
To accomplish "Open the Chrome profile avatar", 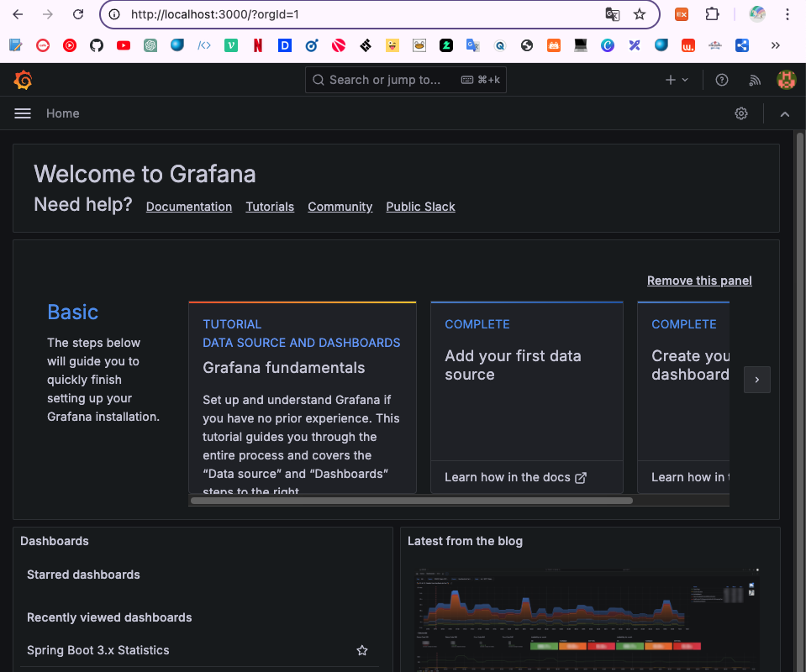I will click(x=756, y=14).
